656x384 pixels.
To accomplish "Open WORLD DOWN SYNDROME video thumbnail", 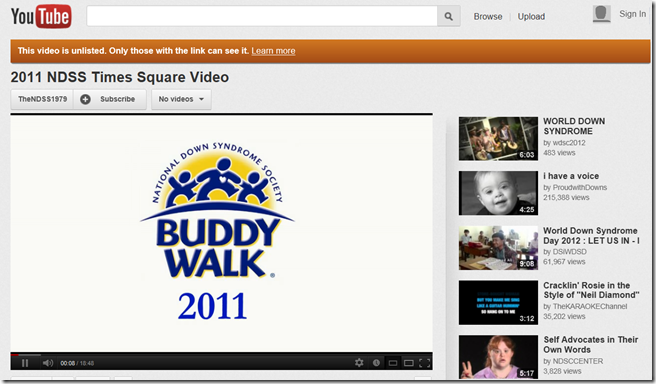I will (498, 138).
